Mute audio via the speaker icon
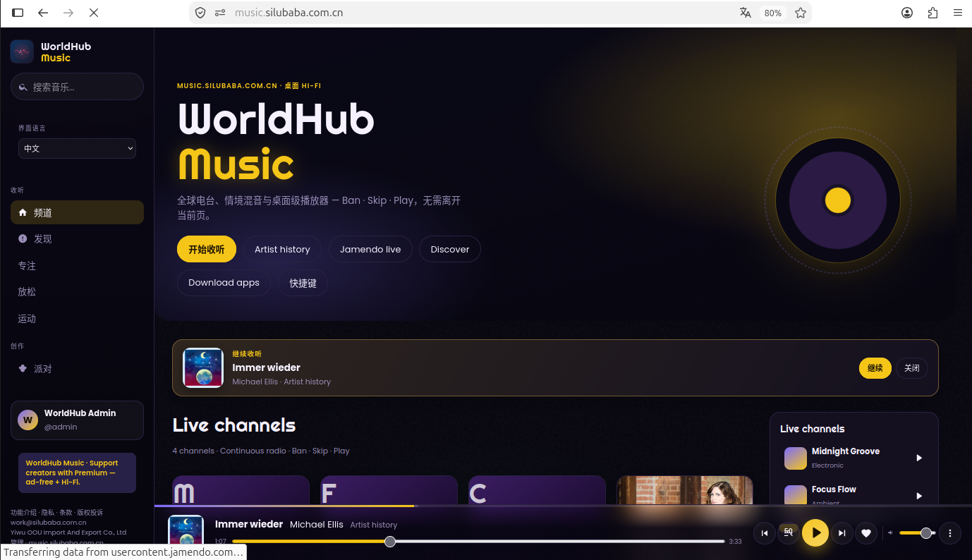Viewport: 972px width, 560px height. (890, 533)
